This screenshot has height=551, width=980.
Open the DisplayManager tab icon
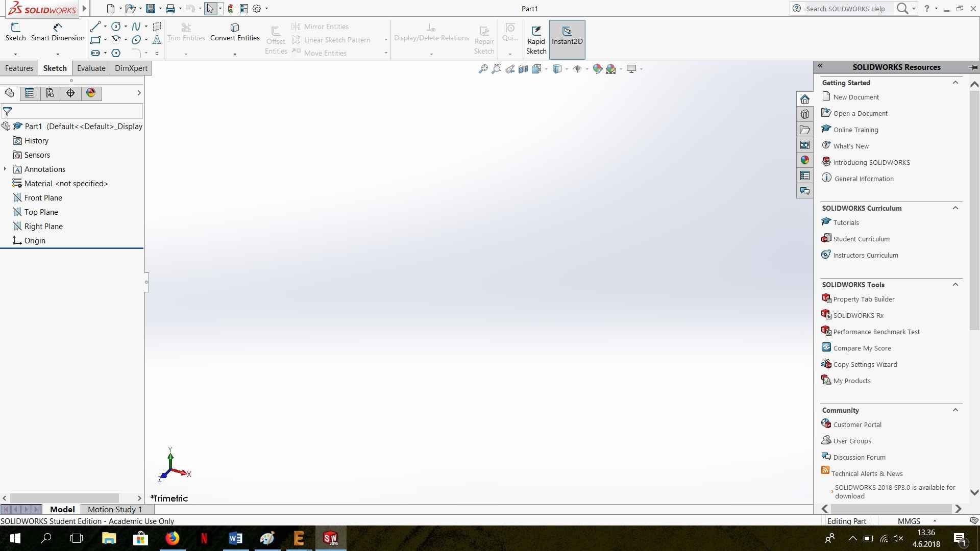coord(91,93)
